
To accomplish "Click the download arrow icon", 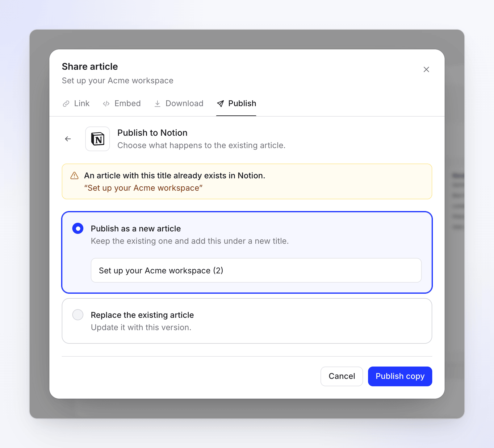I will [x=157, y=104].
